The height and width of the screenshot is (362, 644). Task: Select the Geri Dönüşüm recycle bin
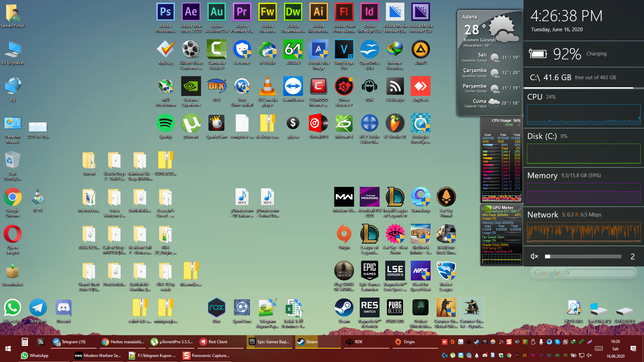tap(12, 165)
